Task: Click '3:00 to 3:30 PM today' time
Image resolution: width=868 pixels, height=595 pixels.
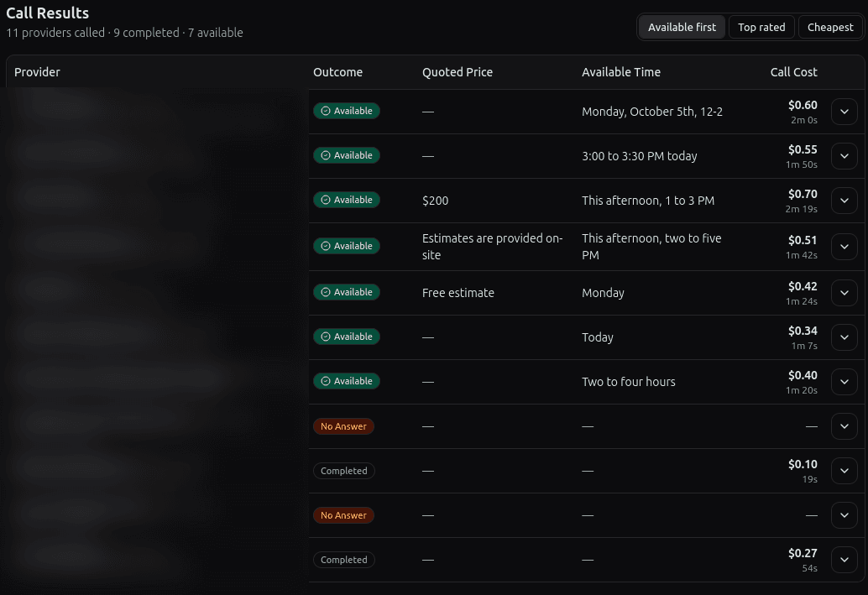Action: coord(640,156)
